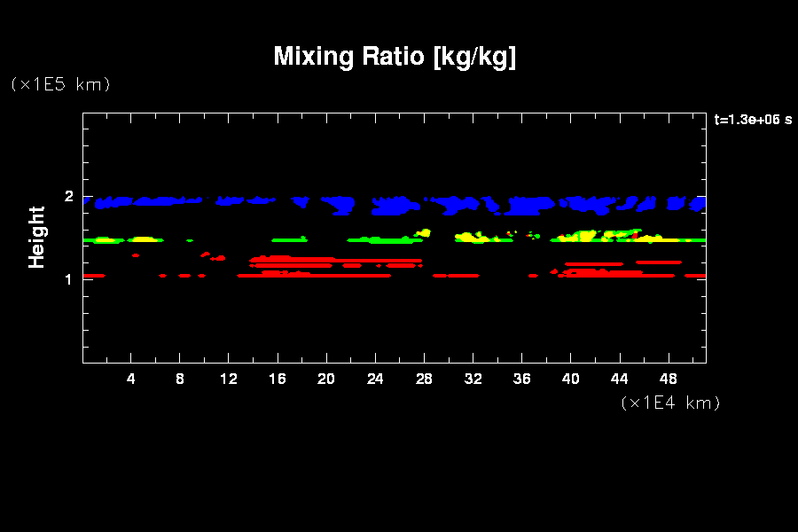The width and height of the screenshot is (798, 532).
Task: Click x-axis tick label 40
Action: (570, 379)
